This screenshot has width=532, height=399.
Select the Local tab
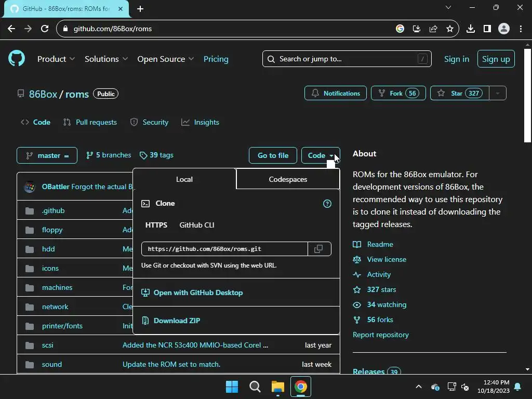[x=184, y=179]
